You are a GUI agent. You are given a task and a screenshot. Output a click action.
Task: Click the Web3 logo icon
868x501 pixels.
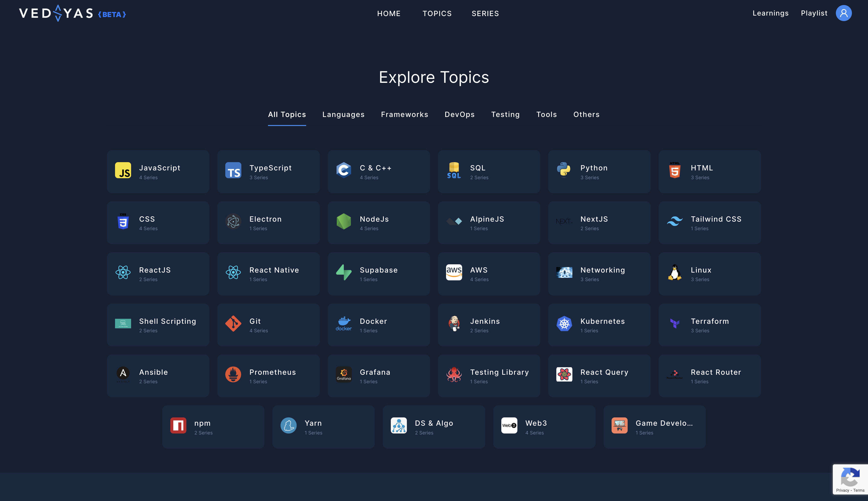coord(509,426)
